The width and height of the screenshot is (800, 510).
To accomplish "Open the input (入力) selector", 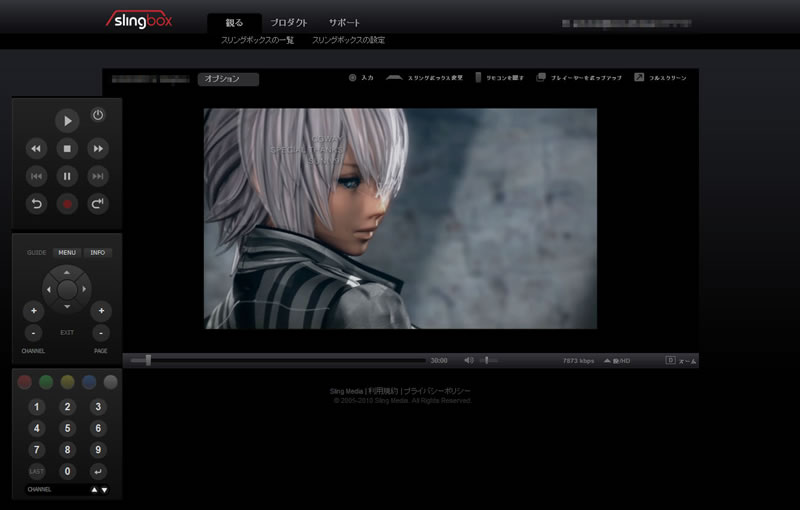I will [x=353, y=77].
